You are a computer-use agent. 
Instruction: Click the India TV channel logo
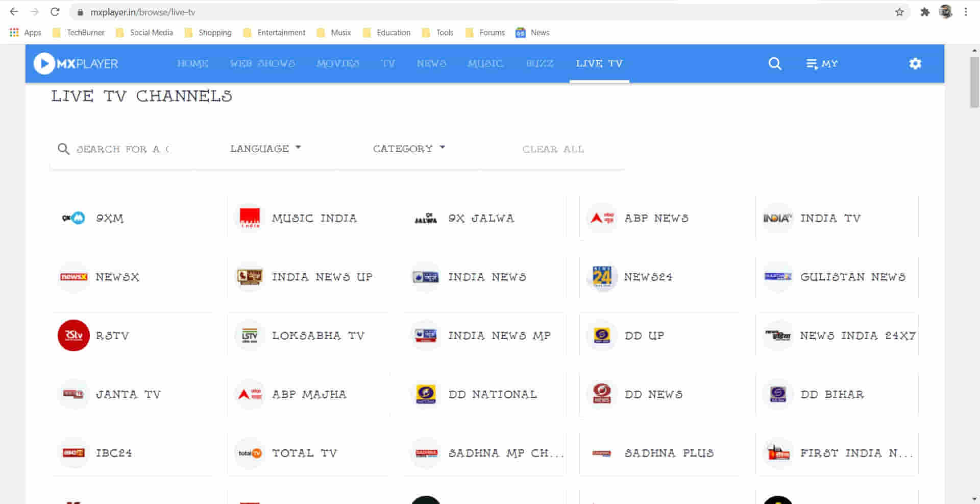coord(778,218)
